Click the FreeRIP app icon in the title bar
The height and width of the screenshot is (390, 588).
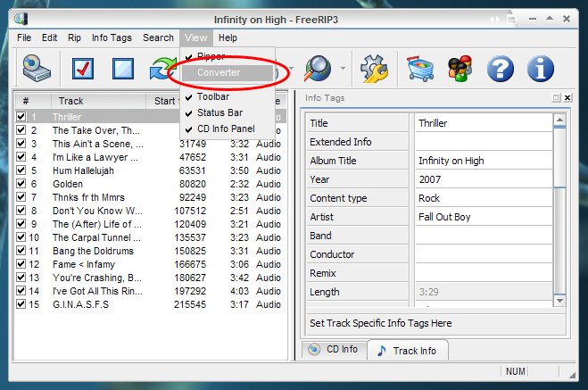tap(21, 19)
